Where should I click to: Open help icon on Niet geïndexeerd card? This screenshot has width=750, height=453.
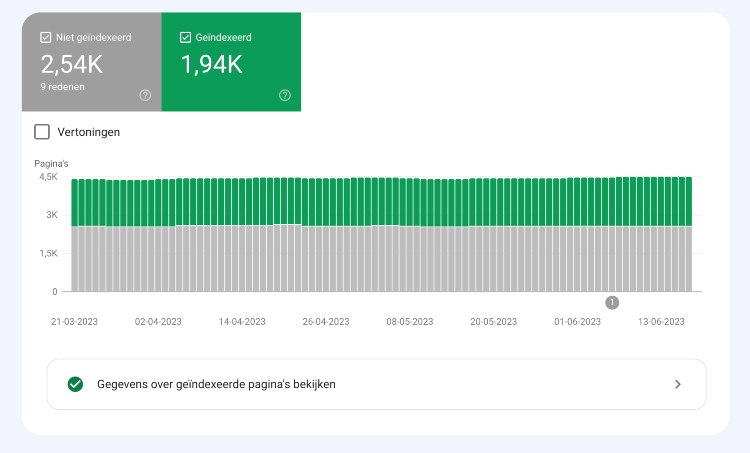(x=145, y=95)
